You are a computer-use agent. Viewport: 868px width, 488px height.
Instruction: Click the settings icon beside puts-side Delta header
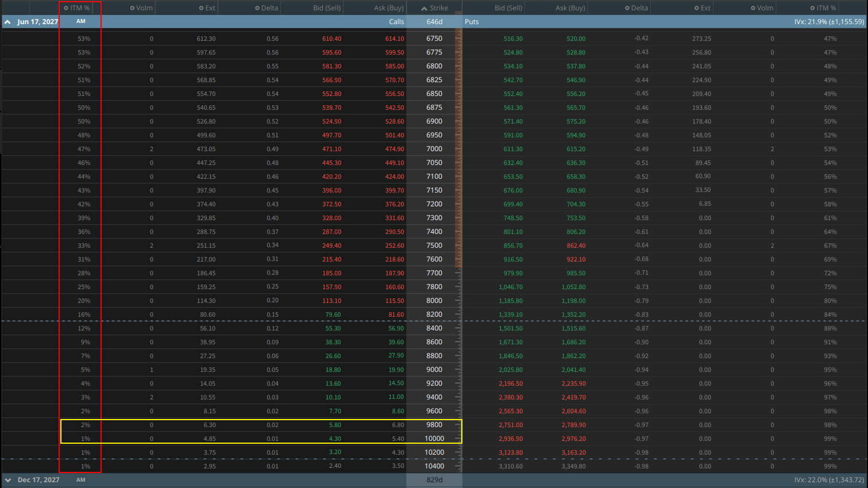click(x=627, y=8)
